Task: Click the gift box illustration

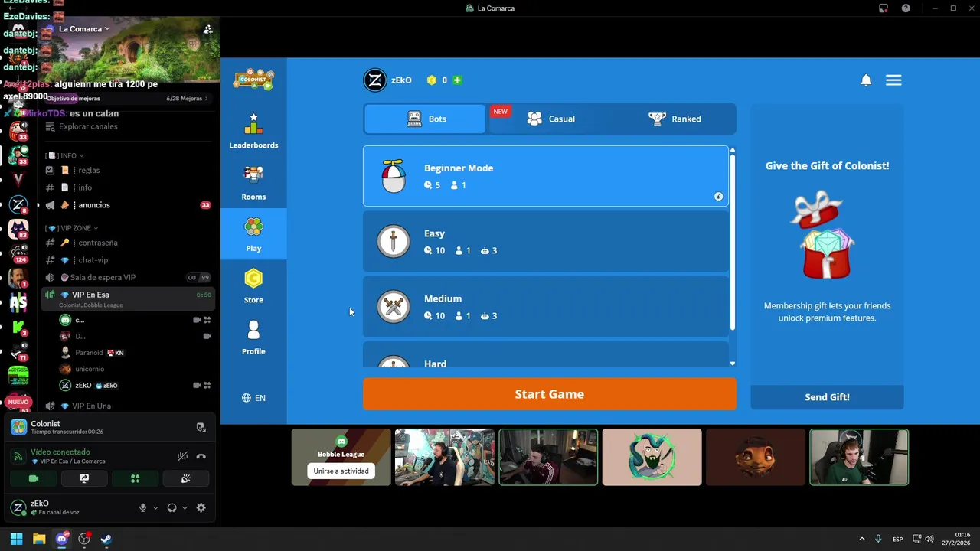Action: pyautogui.click(x=825, y=235)
